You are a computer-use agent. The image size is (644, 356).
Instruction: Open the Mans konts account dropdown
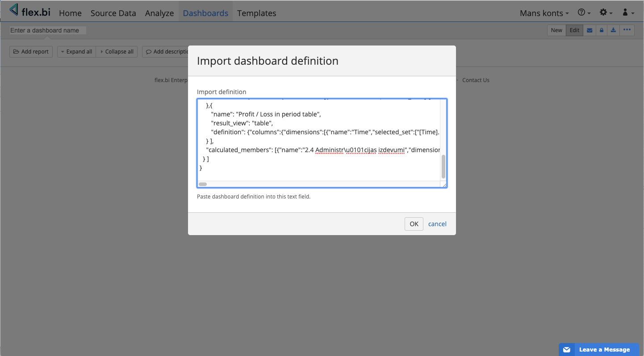[x=544, y=13]
